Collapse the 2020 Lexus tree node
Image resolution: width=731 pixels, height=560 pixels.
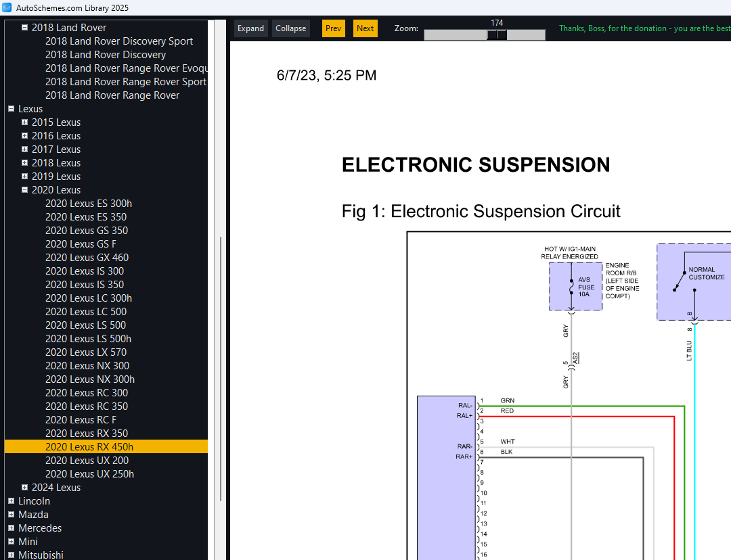[x=25, y=190]
